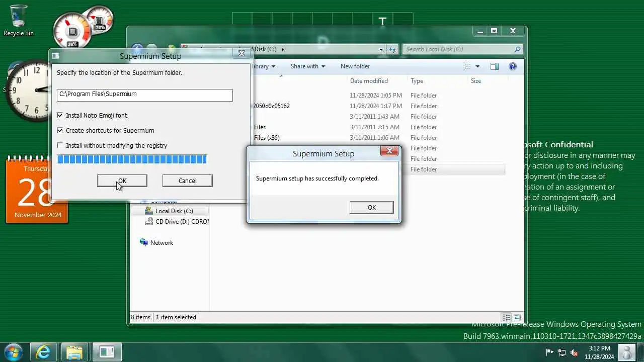
Task: Sort by the Size column header
Action: click(475, 81)
